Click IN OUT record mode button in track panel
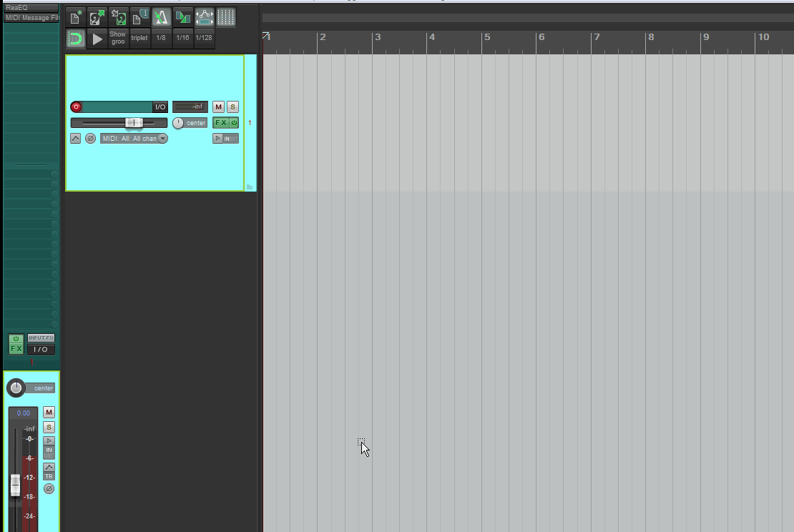Viewport: 794px width, 532px height. pos(231,138)
